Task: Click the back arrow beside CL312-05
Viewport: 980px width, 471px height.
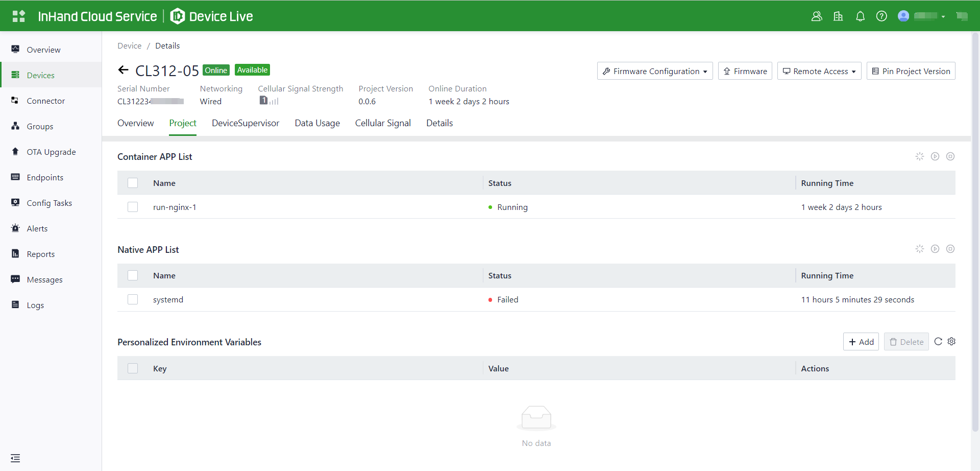Action: tap(123, 70)
